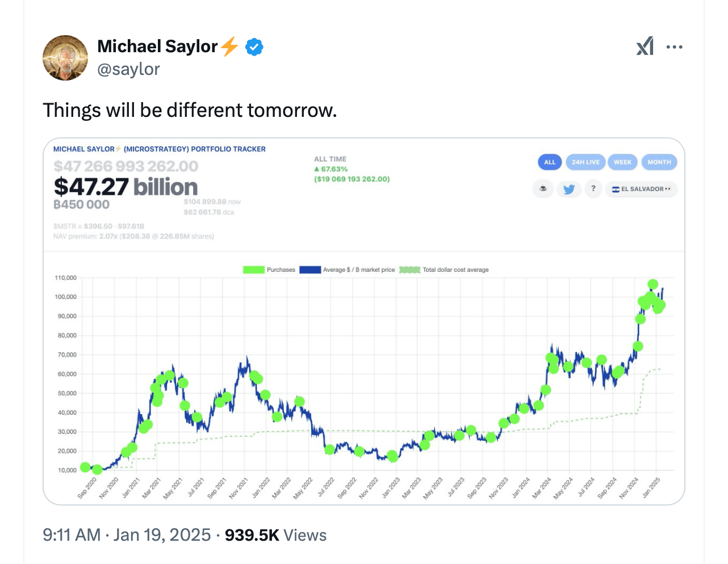Open the X logo on the tweet
728x564 pixels.
point(645,45)
